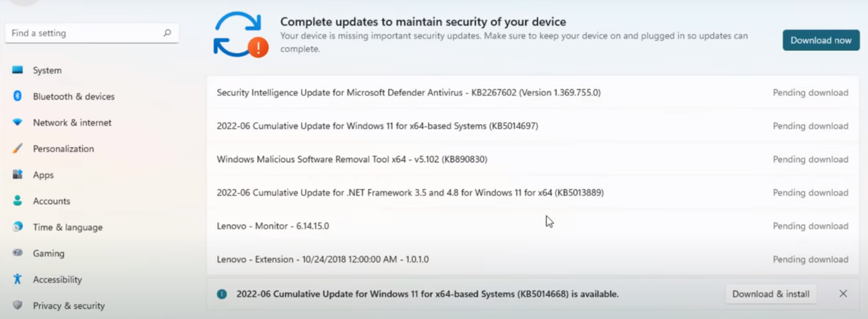
Task: Click the System monitor icon in sidebar
Action: tap(18, 70)
